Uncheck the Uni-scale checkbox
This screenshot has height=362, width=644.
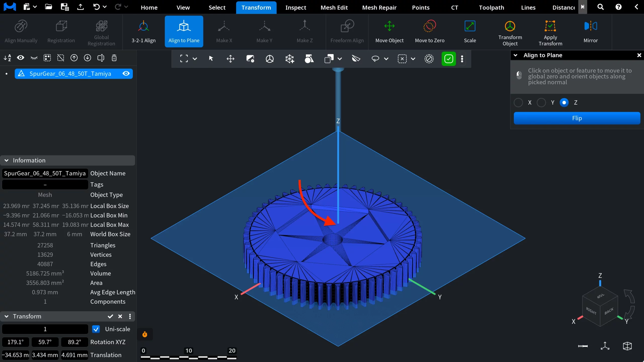point(96,329)
